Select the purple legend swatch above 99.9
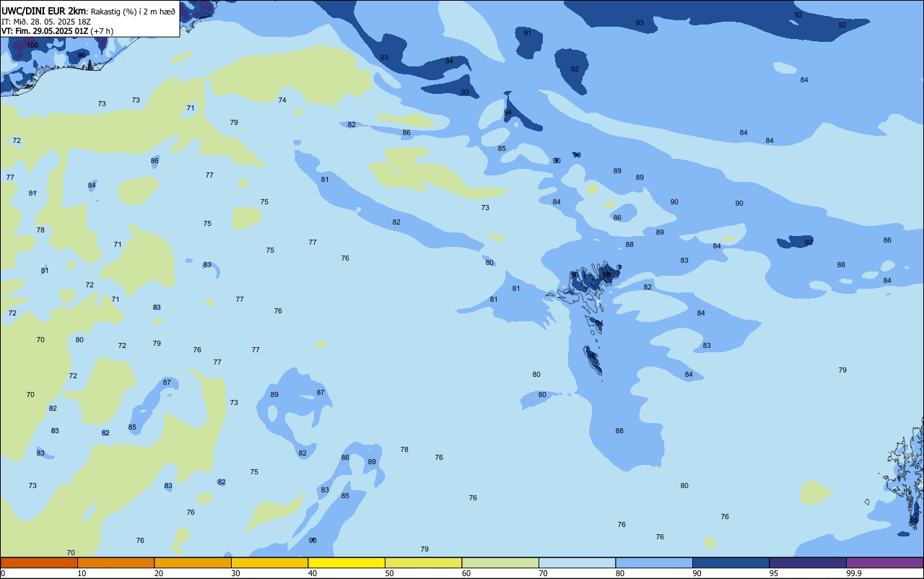Viewport: 924px width, 579px height. pos(884,562)
